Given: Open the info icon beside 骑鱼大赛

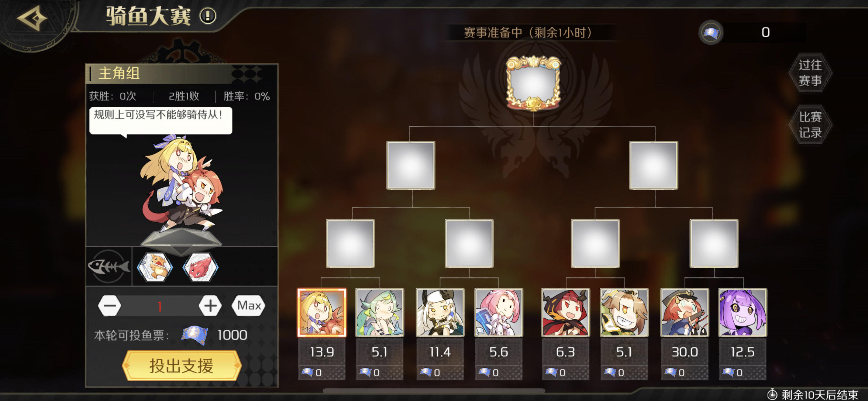Looking at the screenshot, I should click(208, 15).
